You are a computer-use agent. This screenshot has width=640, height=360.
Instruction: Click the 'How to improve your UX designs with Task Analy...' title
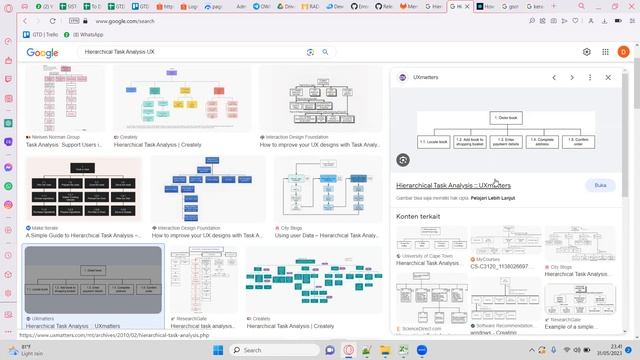pyautogui.click(x=320, y=145)
